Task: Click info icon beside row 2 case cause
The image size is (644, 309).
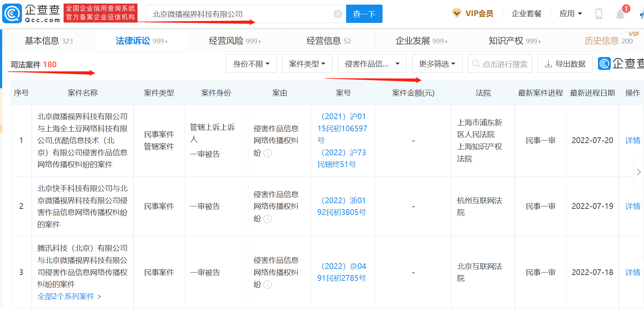Action: 268,219
